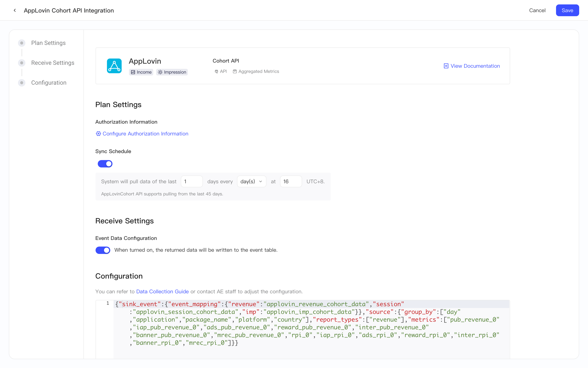This screenshot has width=588, height=368.
Task: Click line number 1 in editor gutter
Action: (x=108, y=303)
